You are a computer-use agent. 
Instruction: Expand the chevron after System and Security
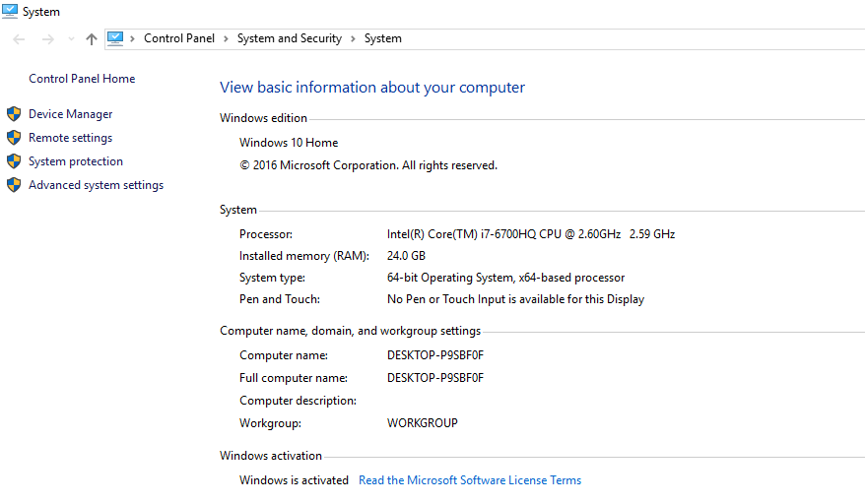click(x=353, y=39)
